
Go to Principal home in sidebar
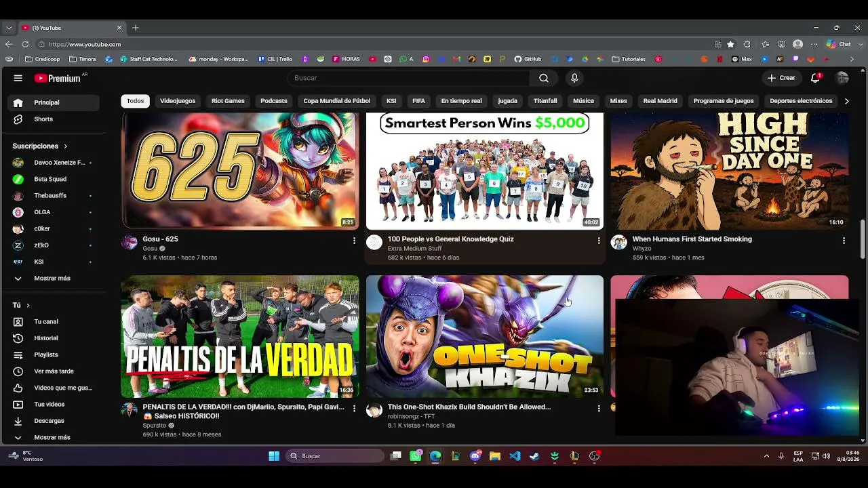point(54,102)
